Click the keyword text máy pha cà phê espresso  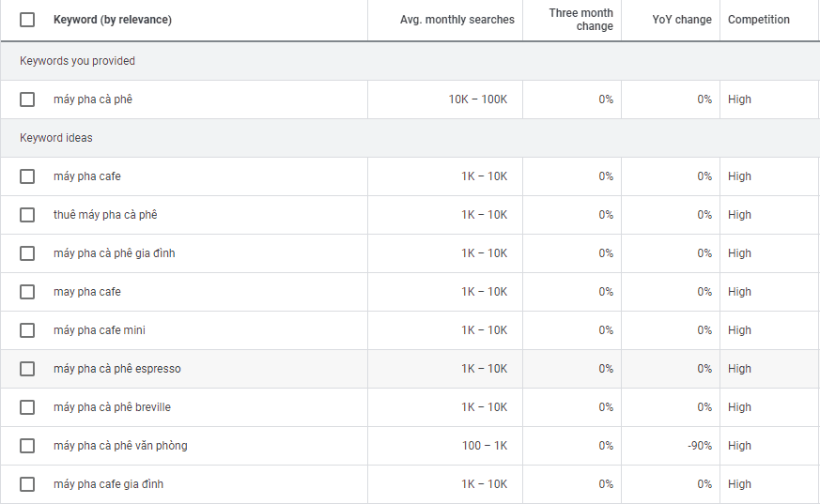[x=117, y=369]
